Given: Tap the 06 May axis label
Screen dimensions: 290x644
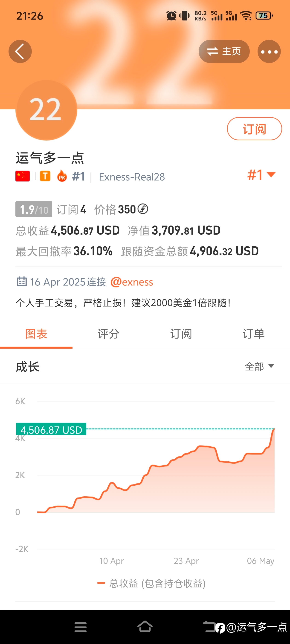Looking at the screenshot, I should pyautogui.click(x=261, y=561).
